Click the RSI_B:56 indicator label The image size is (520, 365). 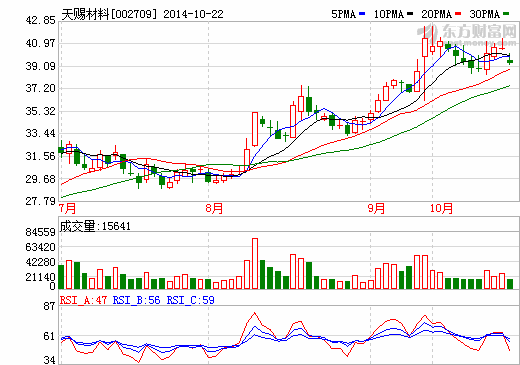136,300
